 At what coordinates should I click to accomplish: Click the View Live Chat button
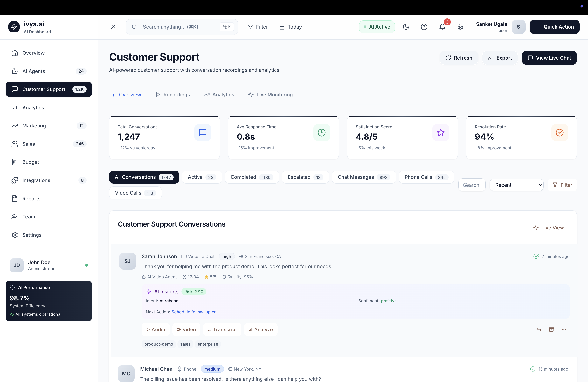point(549,58)
